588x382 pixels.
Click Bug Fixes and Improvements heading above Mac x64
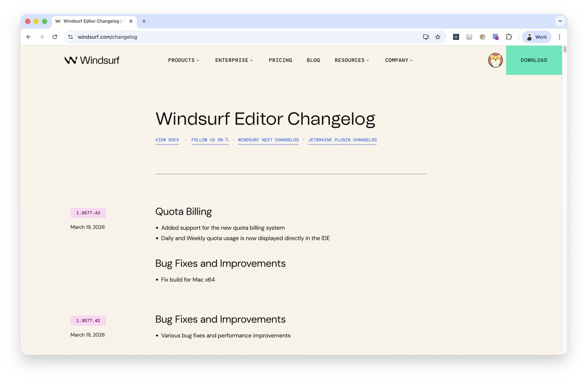tap(220, 263)
